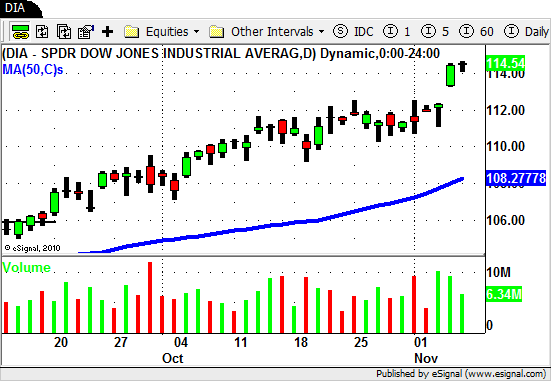Switch to 60-minute interval
Image resolution: width=551 pixels, height=381 pixels.
coord(476,32)
